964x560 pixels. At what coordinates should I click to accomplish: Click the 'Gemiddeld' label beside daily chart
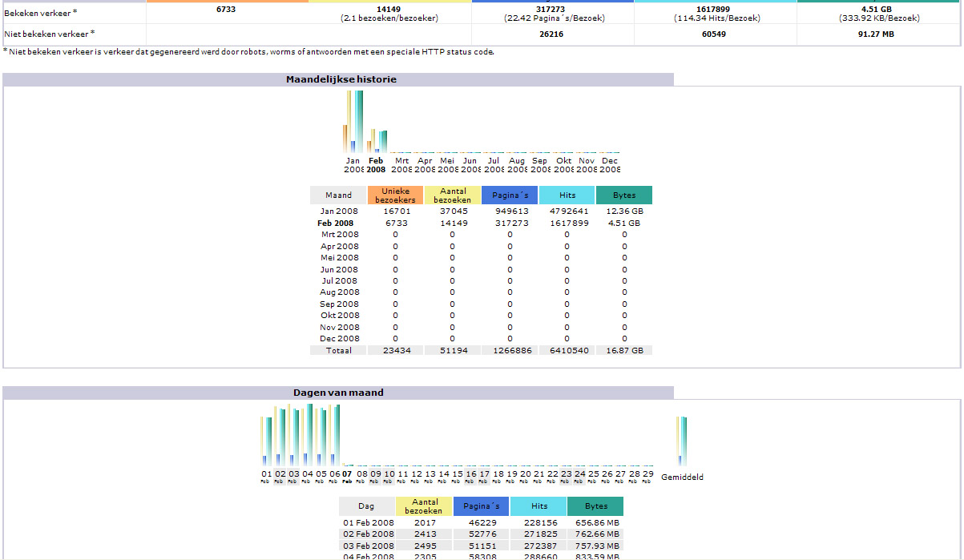682,477
